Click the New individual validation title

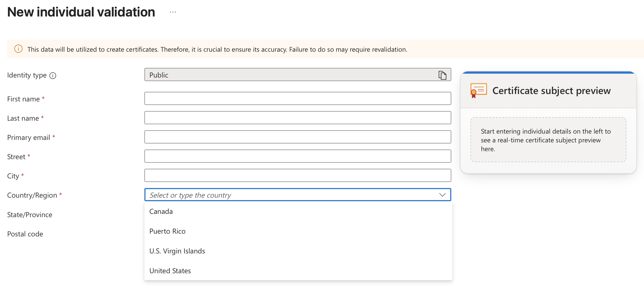pos(81,12)
